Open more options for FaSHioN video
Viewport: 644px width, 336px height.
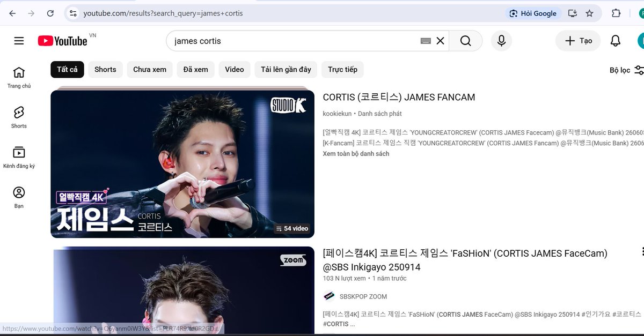point(642,251)
